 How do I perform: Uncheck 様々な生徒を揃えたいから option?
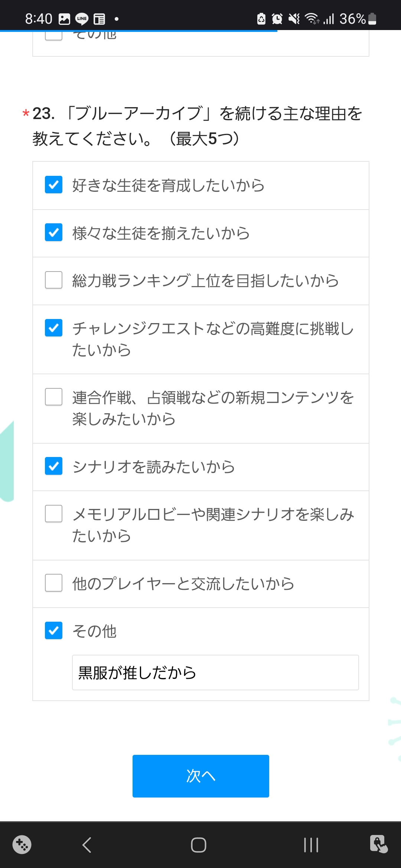tap(54, 233)
